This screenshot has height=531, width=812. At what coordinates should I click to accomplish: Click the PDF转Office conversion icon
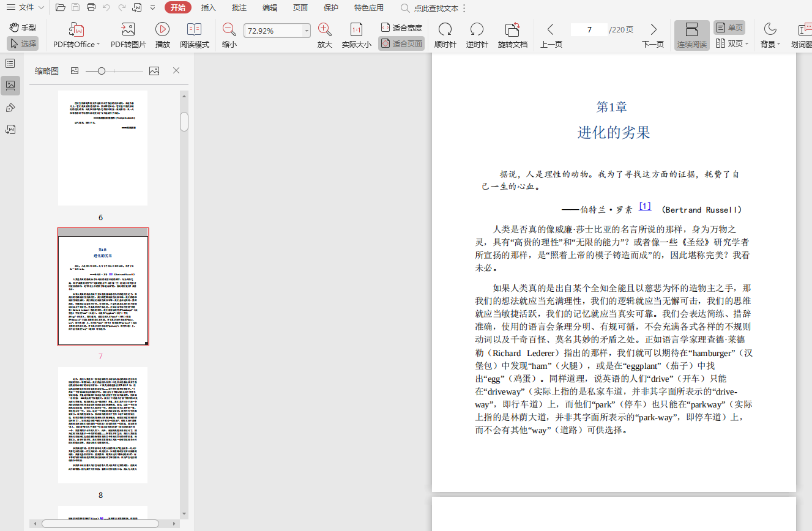(76, 29)
